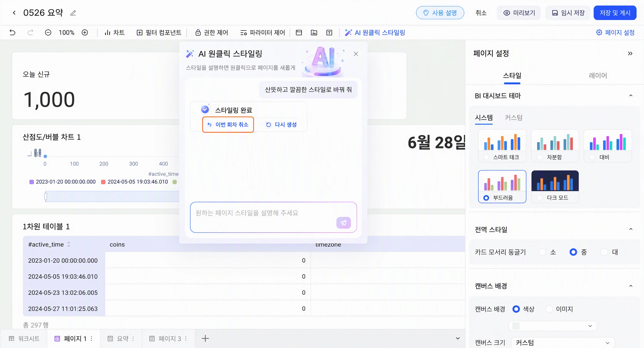This screenshot has height=348, width=644.
Task: Add a new page with plus icon
Action: [x=205, y=339]
